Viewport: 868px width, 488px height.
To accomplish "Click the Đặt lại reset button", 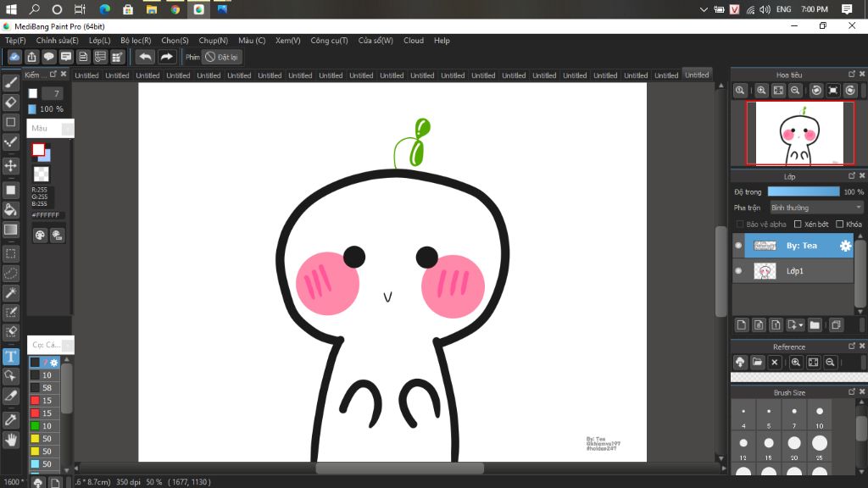I will (222, 57).
